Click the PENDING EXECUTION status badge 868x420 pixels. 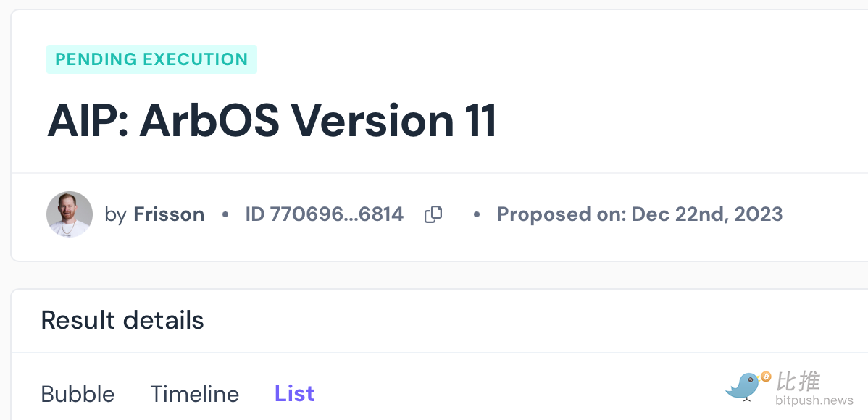tap(151, 59)
